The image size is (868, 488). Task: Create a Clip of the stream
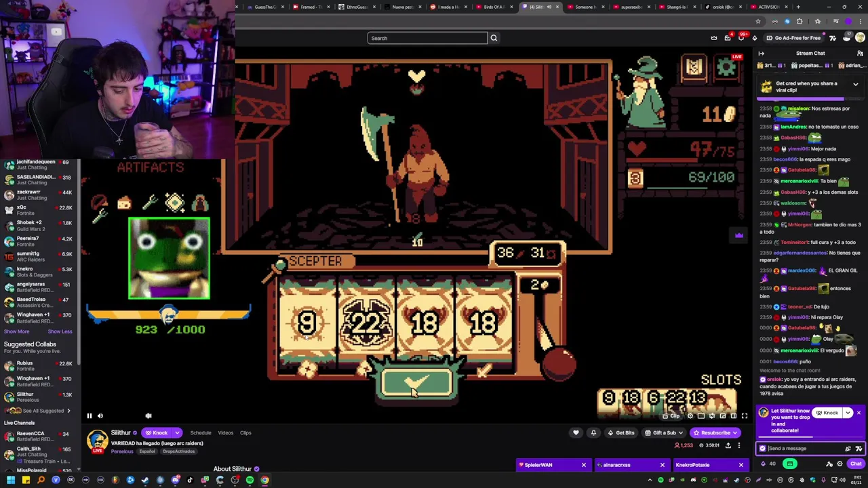[x=672, y=415]
